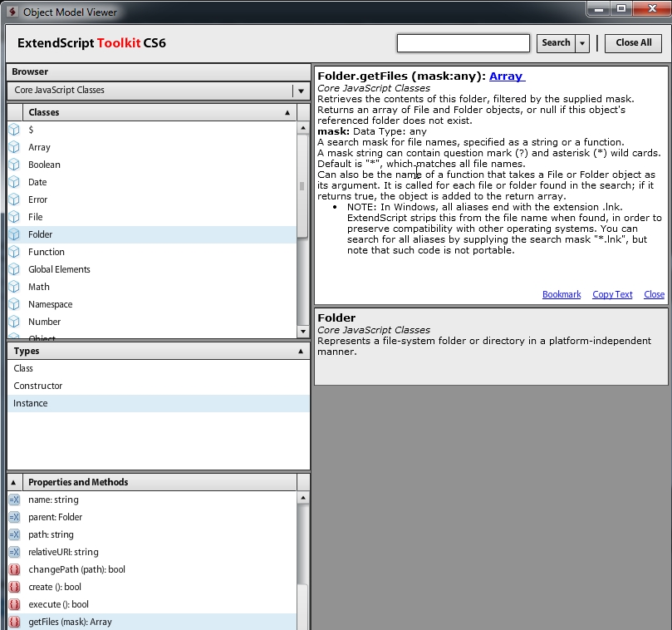Select the Error class row
This screenshot has height=630, width=672.
[152, 199]
